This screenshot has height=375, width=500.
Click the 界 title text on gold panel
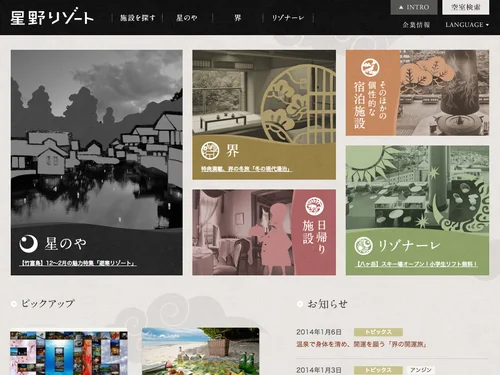(232, 151)
